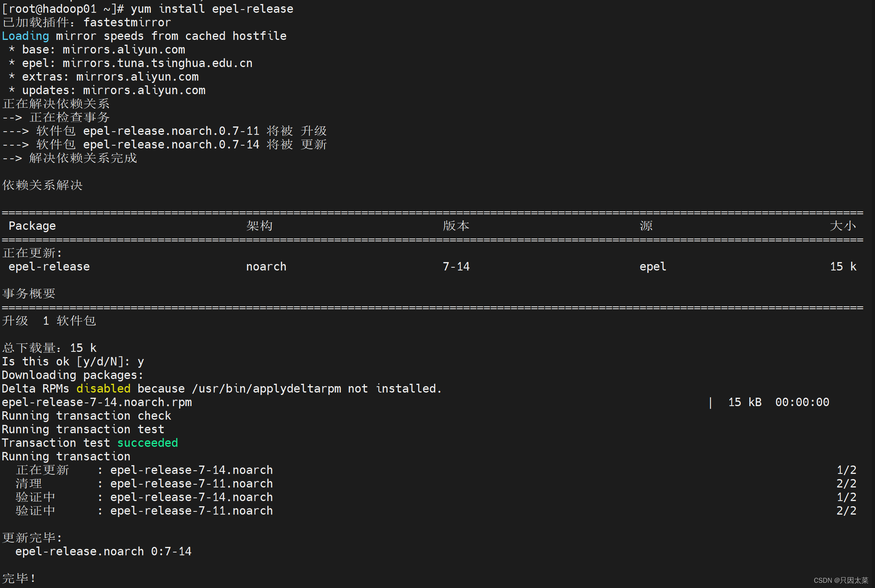Click the '[root@hadoop01 ~]#' prompt

(x=63, y=9)
